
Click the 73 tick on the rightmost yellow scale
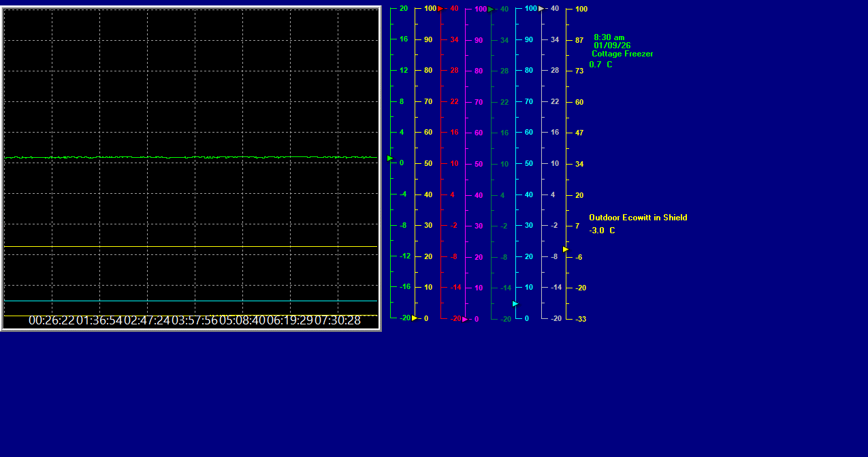coord(579,71)
